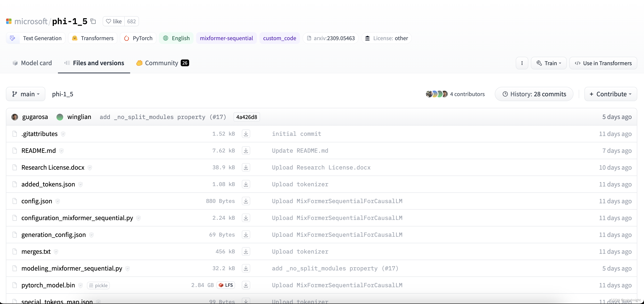Open History: 28 commits
This screenshot has width=644, height=304.
pos(534,94)
